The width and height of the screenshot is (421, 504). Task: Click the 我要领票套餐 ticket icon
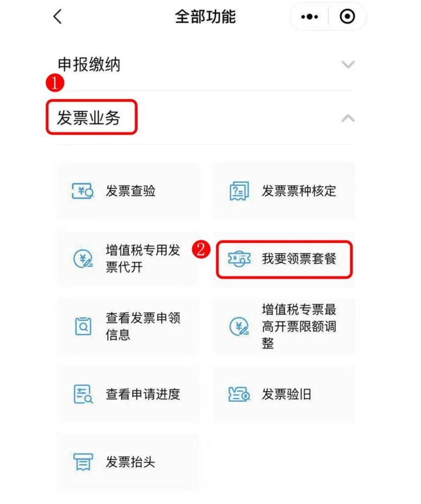[239, 259]
